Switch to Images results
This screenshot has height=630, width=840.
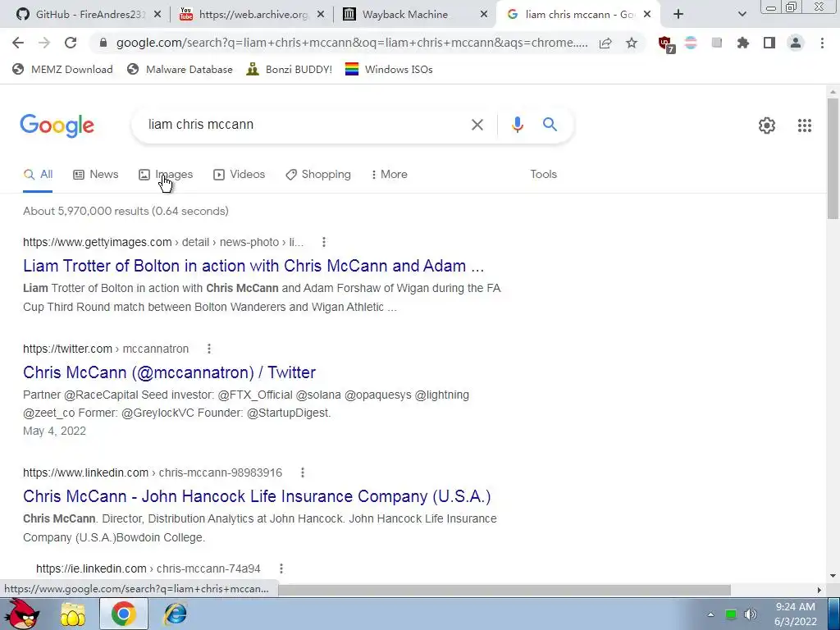click(166, 174)
